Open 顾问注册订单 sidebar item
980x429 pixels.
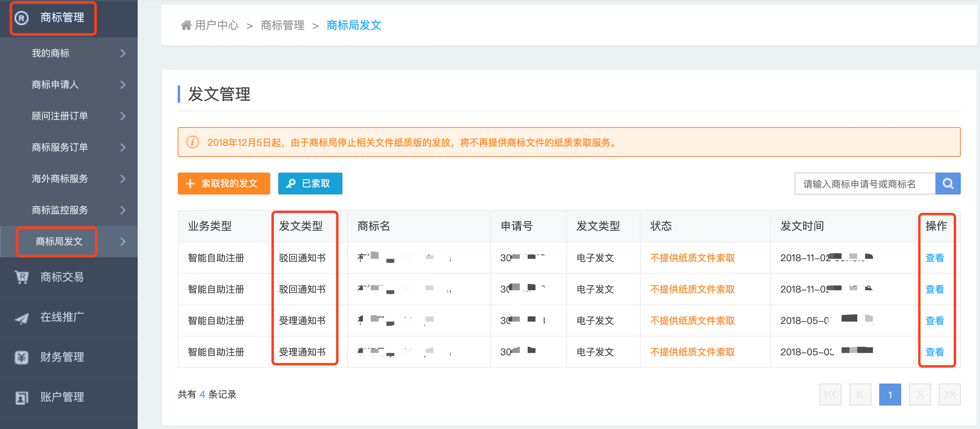[x=69, y=116]
